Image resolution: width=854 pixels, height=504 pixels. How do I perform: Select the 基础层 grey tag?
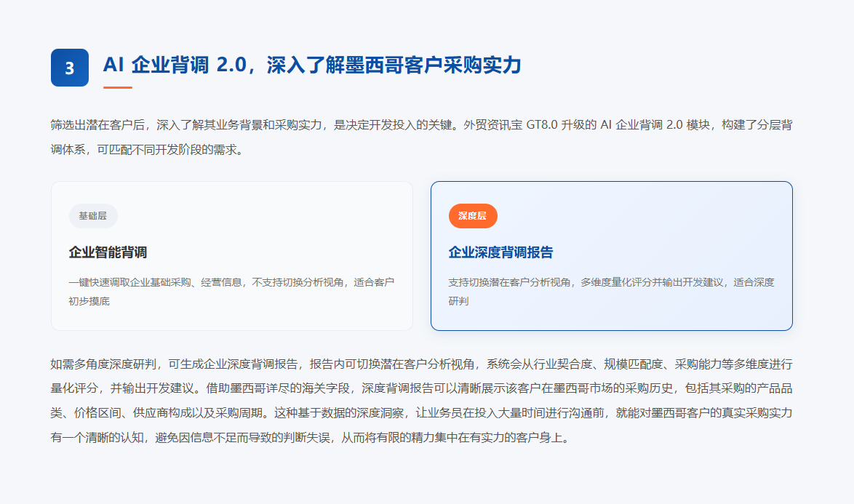[93, 216]
